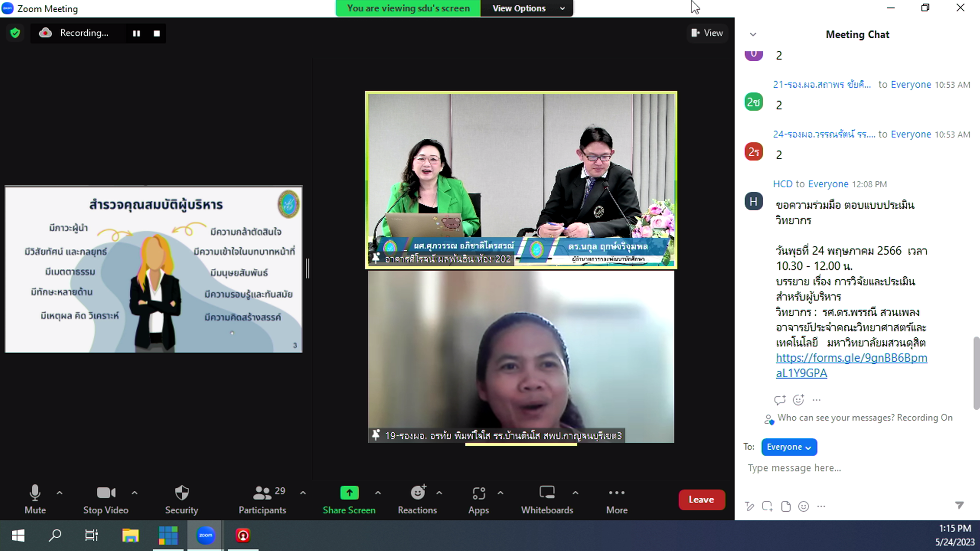This screenshot has height=551, width=980.
Task: Open more actions for HCD's message
Action: tap(817, 400)
